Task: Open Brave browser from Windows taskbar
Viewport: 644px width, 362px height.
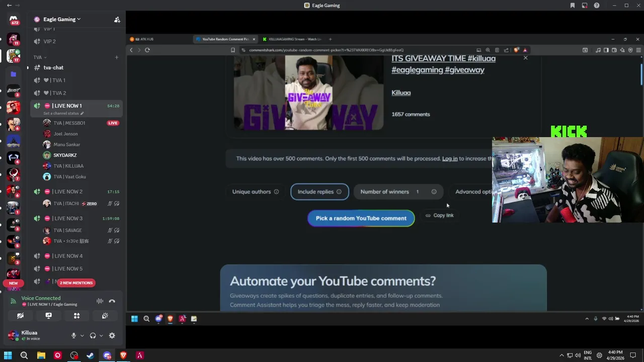Action: point(123,355)
